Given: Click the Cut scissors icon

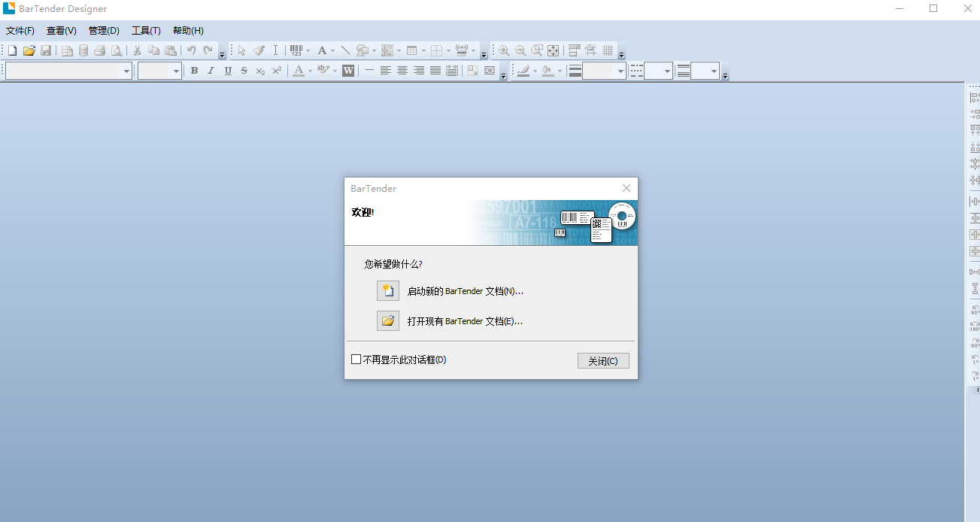Looking at the screenshot, I should coord(138,50).
